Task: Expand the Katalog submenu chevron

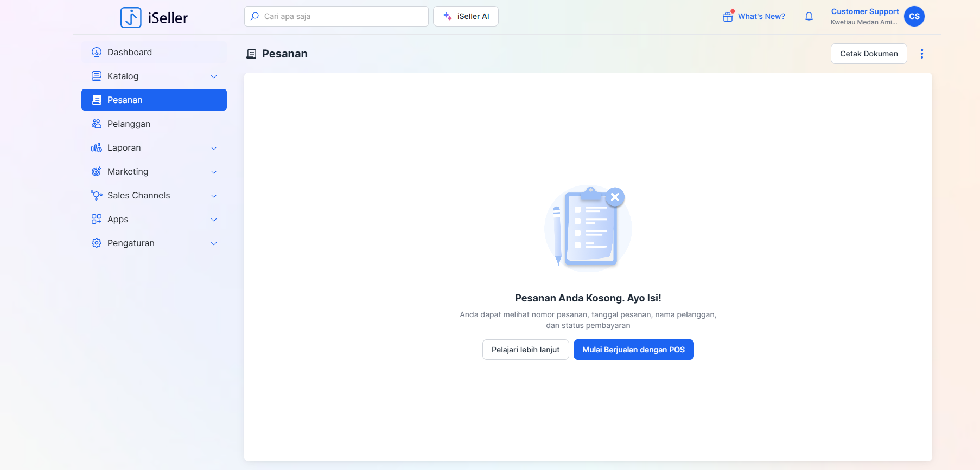Action: (x=214, y=76)
